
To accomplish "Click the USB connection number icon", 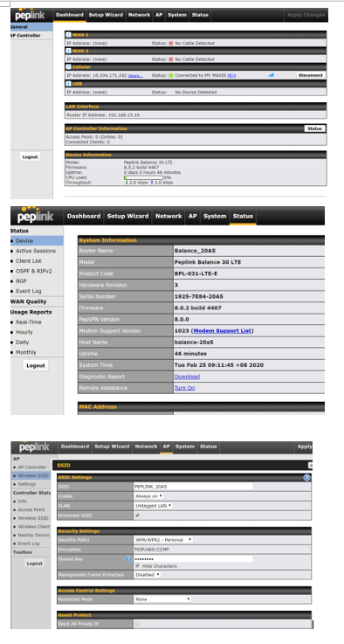I will pos(69,83).
